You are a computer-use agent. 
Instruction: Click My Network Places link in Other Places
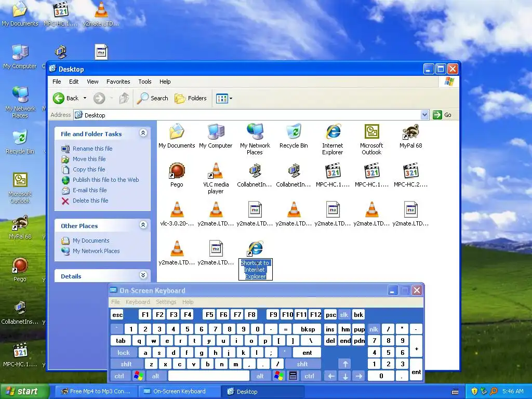96,251
